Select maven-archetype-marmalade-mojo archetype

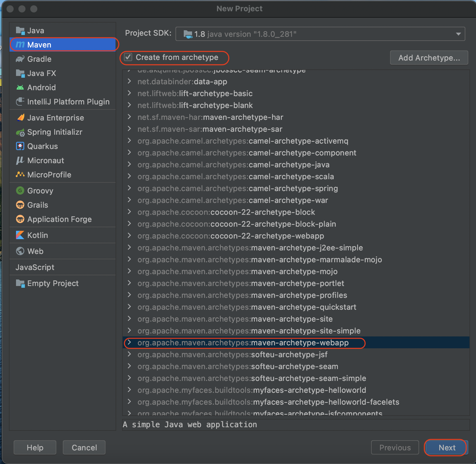click(296, 260)
